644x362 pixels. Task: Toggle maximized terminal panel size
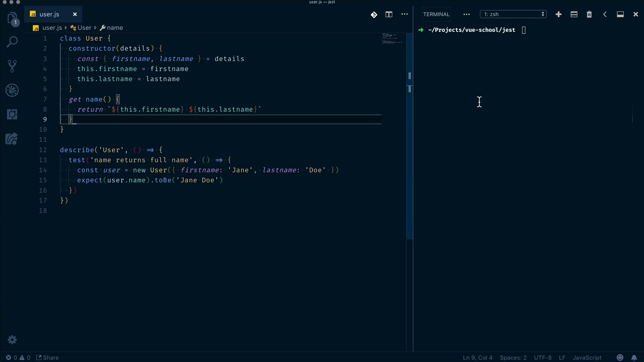(x=620, y=14)
